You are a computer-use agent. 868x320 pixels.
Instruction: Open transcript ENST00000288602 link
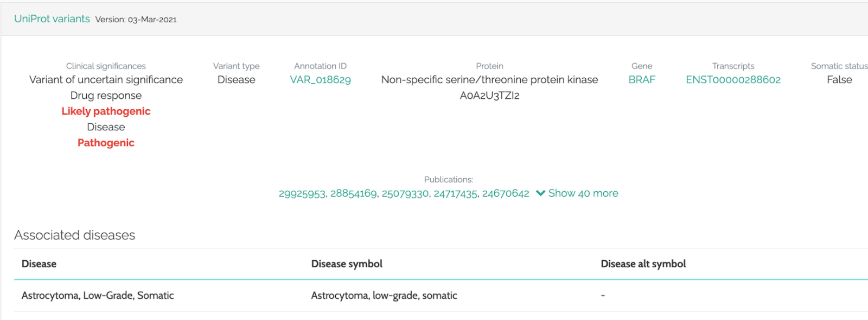click(x=733, y=80)
